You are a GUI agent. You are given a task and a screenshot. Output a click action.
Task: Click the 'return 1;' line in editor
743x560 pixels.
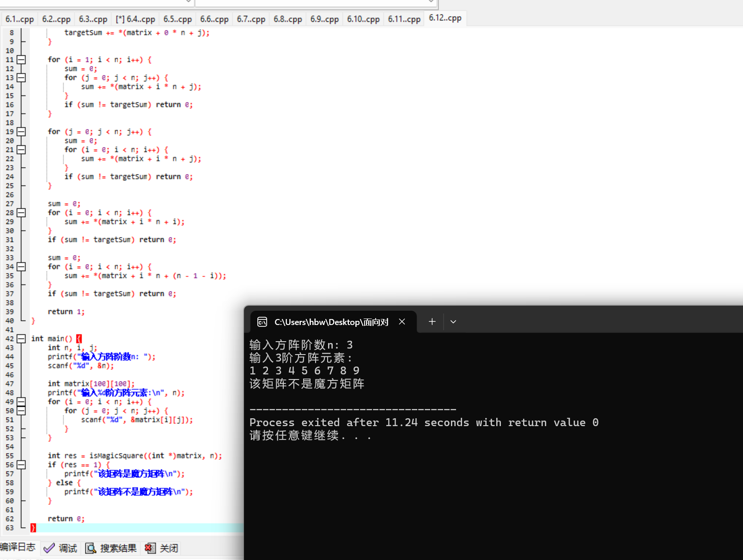click(x=66, y=312)
